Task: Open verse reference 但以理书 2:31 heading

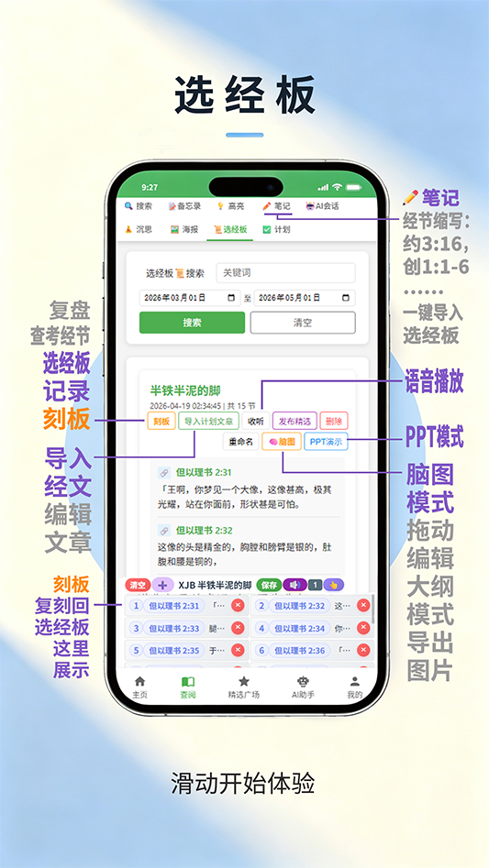Action: pyautogui.click(x=204, y=472)
